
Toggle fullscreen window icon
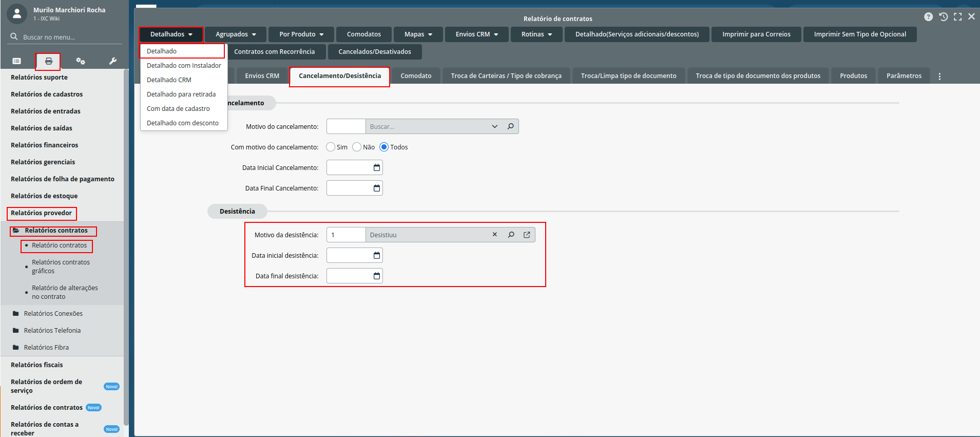[x=957, y=17]
